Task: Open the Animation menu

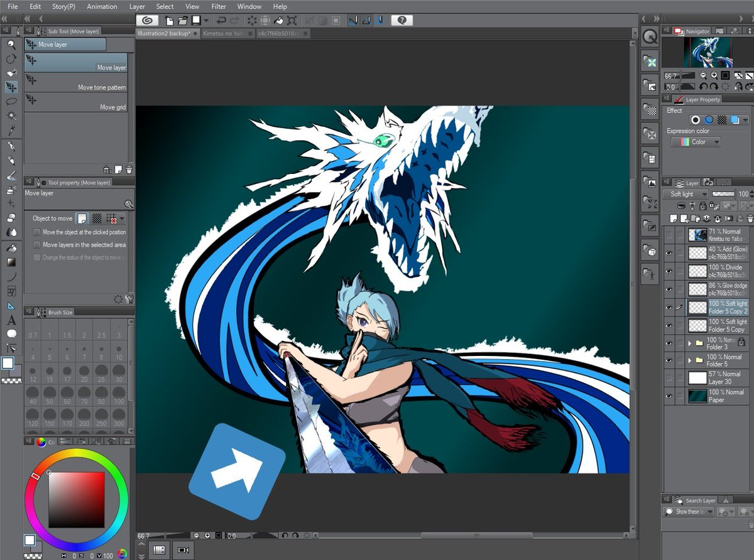Action: [x=102, y=6]
